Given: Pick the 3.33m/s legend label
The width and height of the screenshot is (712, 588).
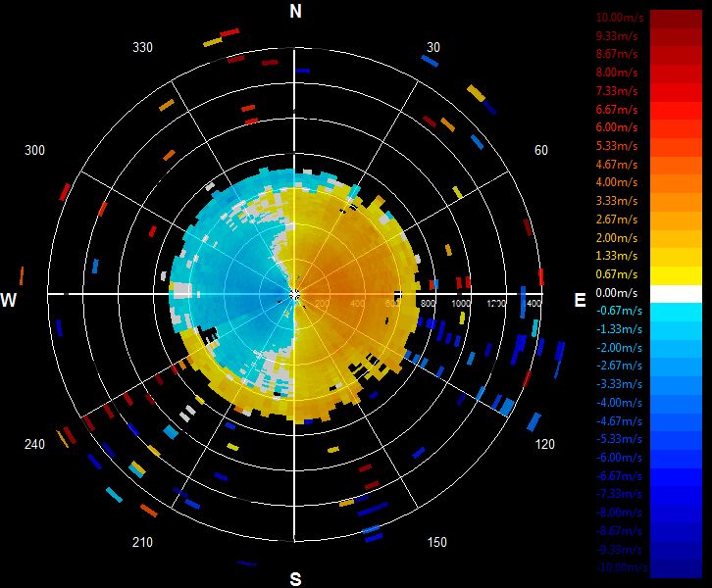Looking at the screenshot, I should click(617, 201).
